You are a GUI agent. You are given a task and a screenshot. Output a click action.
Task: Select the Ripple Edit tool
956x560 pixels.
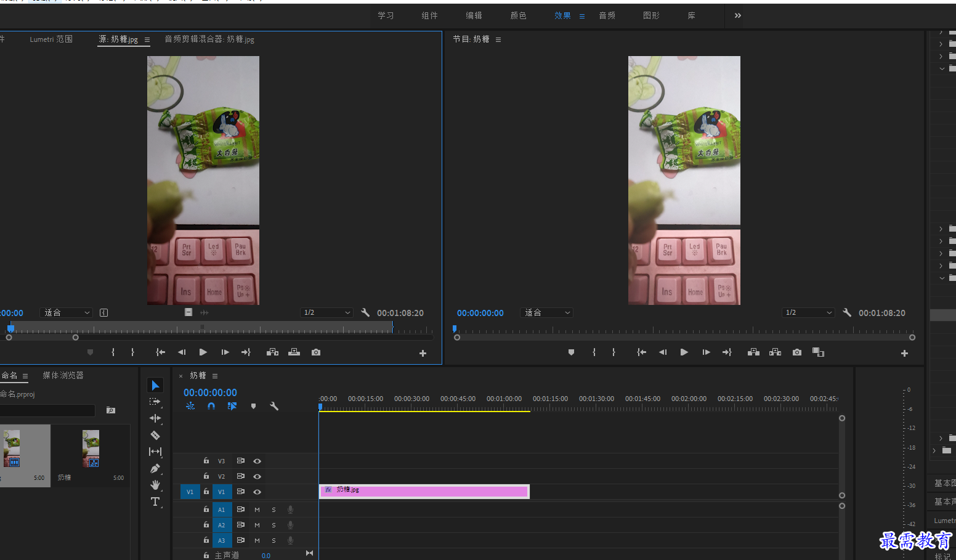155,418
